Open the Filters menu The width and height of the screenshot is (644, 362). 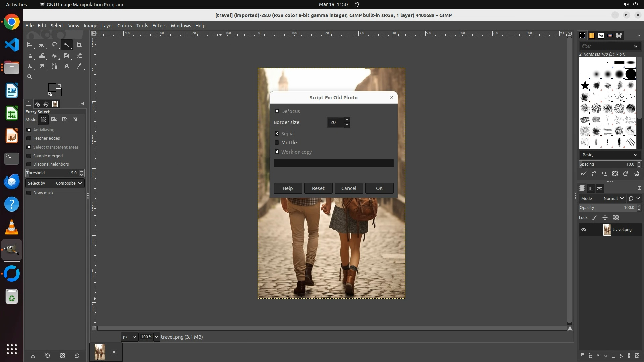159,26
